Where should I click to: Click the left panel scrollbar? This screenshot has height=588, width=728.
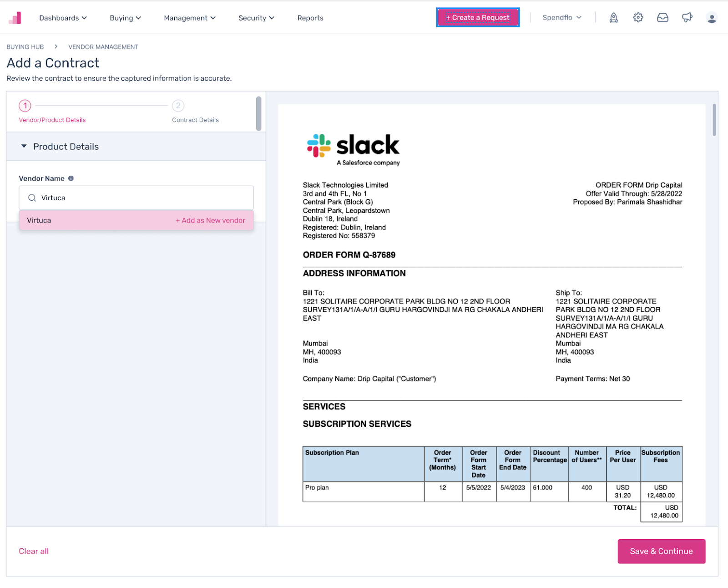[258, 113]
